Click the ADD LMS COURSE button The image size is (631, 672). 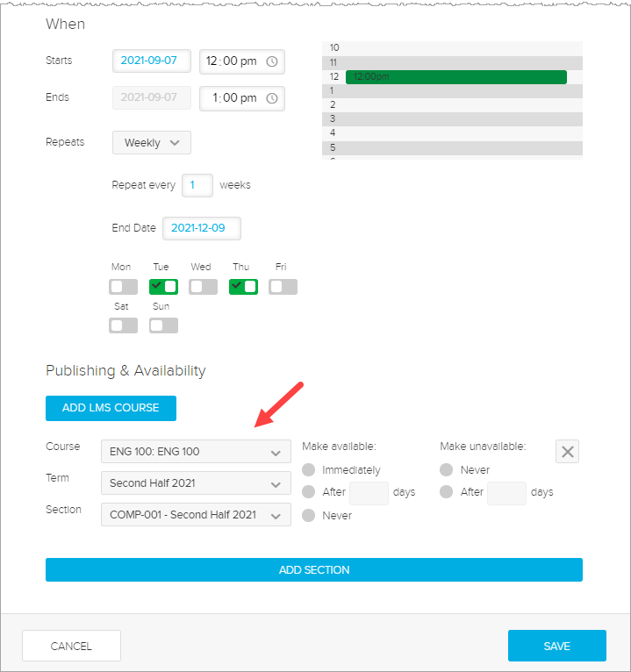pos(111,408)
